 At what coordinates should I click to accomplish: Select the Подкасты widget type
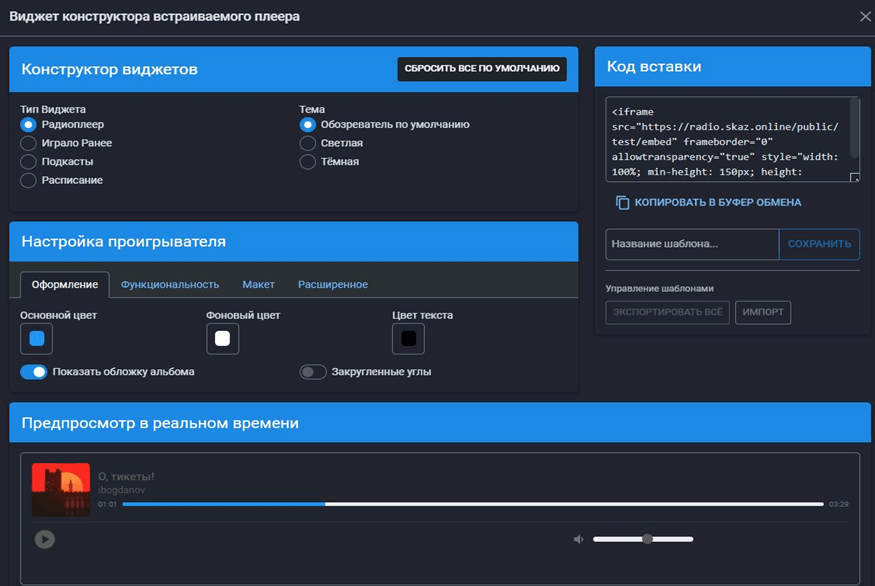[28, 162]
